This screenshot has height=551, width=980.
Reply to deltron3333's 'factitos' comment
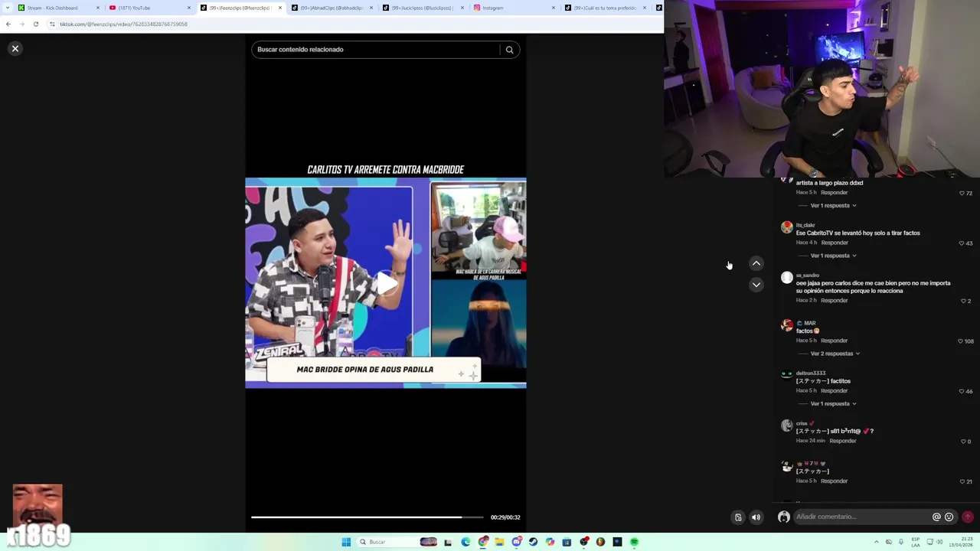(834, 390)
